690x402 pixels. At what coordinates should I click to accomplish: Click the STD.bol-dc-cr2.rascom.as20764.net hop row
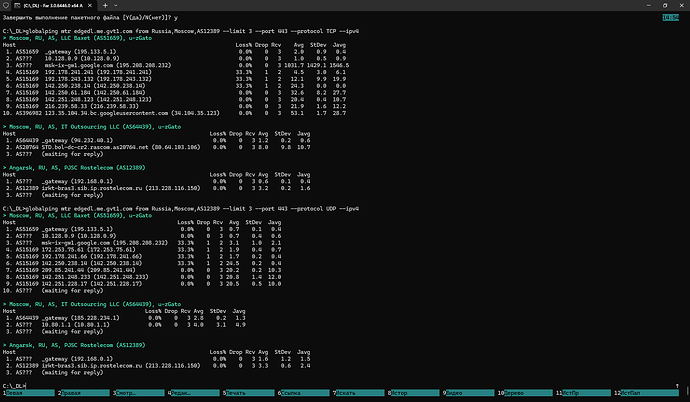coord(157,147)
